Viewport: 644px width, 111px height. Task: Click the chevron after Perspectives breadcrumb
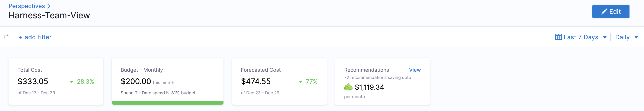[49, 6]
